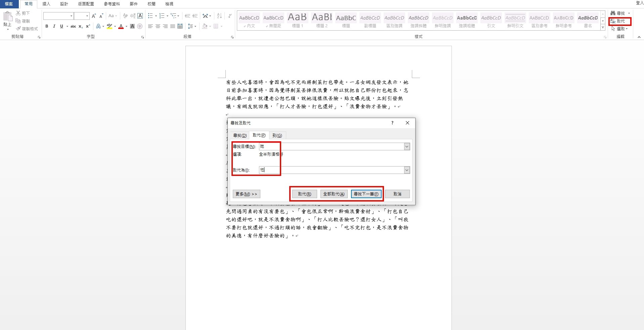Image resolution: width=644 pixels, height=330 pixels.
Task: Align paragraph text right
Action: click(165, 26)
